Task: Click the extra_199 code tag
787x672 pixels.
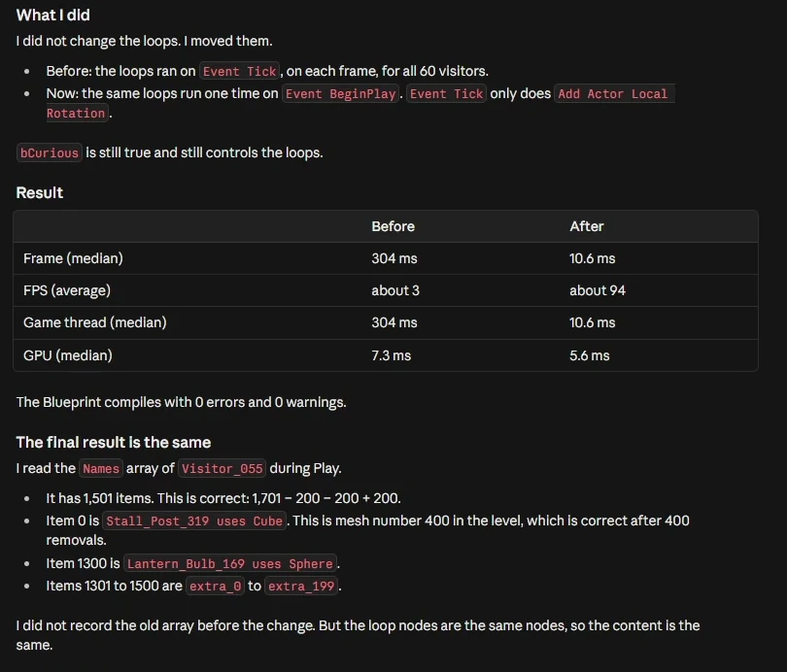Action: 301,586
